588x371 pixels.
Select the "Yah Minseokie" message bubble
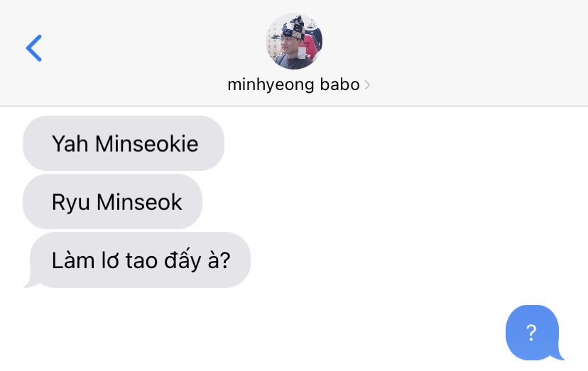[124, 143]
